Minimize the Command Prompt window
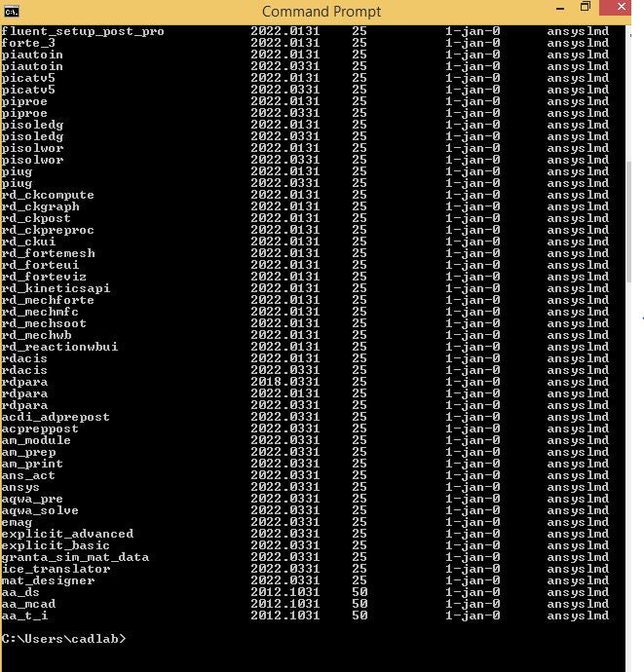The image size is (644, 672). tap(560, 9)
